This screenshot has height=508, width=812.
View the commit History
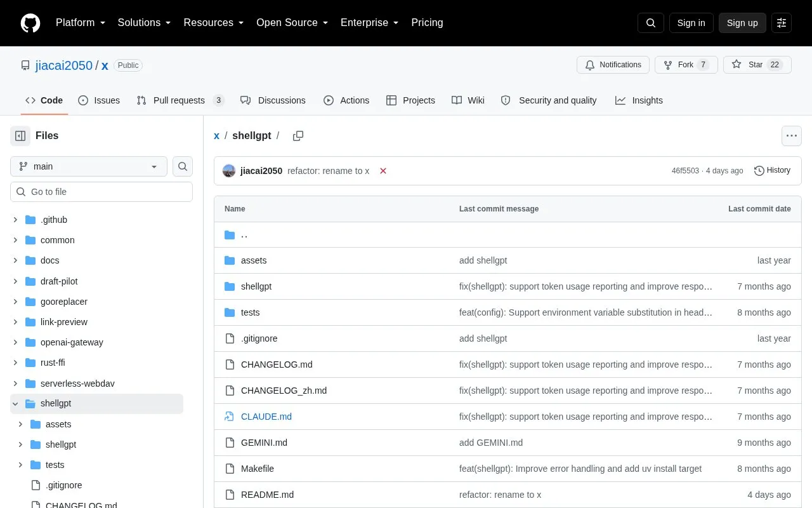[773, 170]
